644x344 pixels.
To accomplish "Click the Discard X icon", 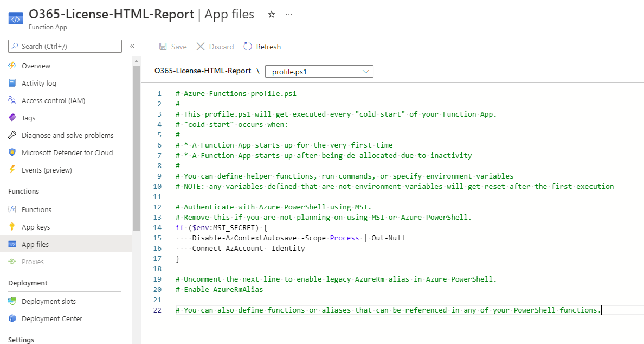I will click(201, 47).
